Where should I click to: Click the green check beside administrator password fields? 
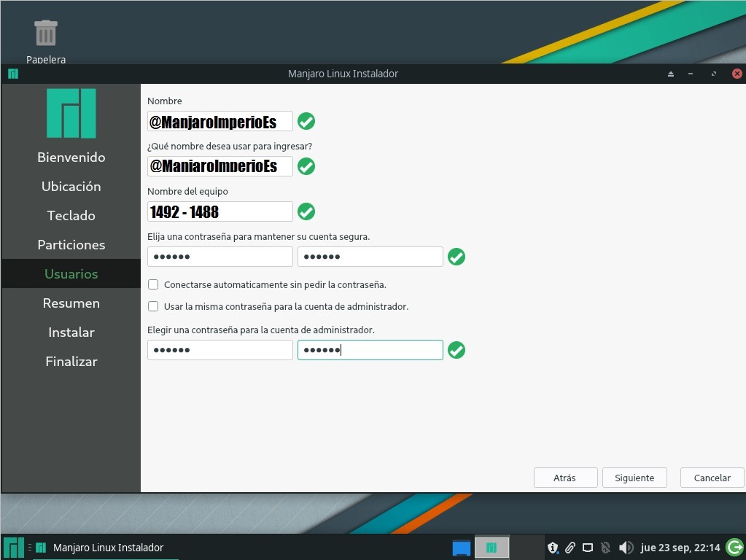click(456, 350)
